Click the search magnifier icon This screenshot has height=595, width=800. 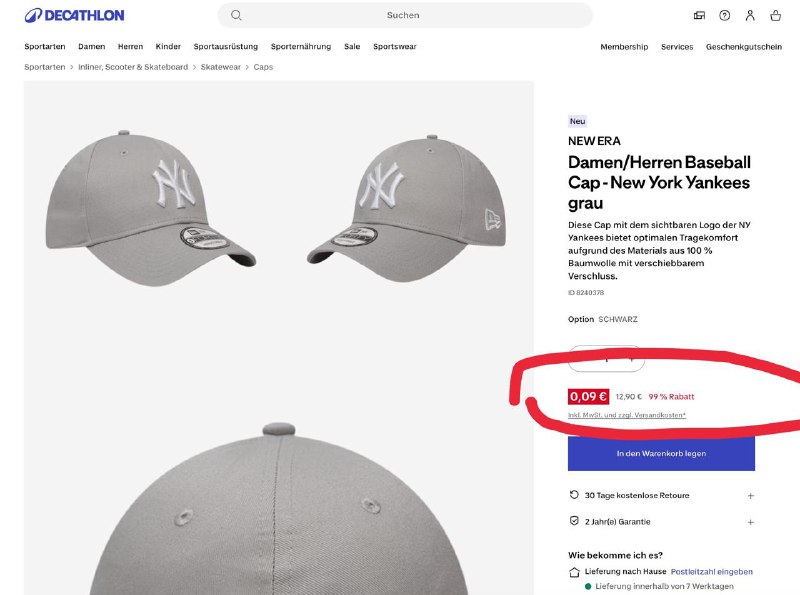click(x=236, y=15)
